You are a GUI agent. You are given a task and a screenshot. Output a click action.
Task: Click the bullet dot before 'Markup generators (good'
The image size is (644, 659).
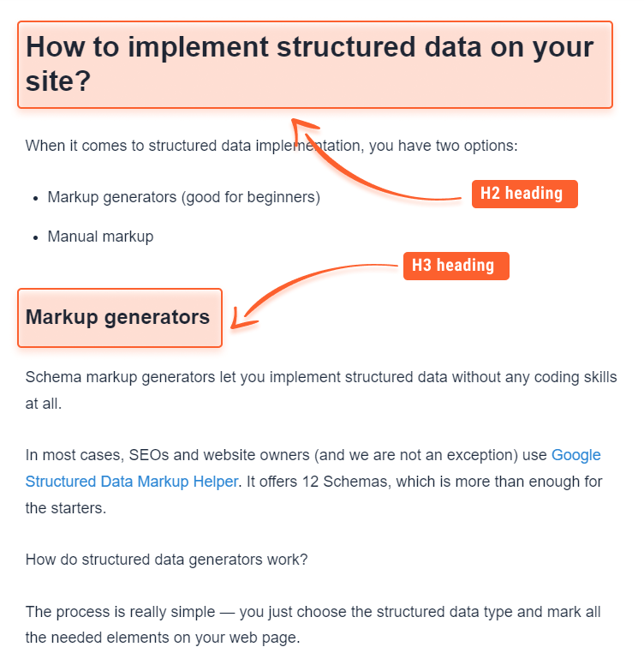(x=36, y=198)
